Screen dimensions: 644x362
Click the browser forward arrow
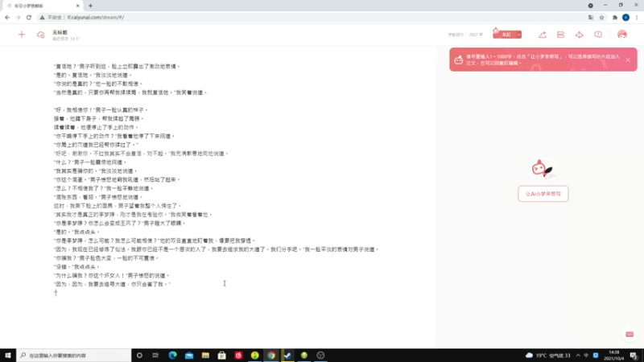click(18, 17)
